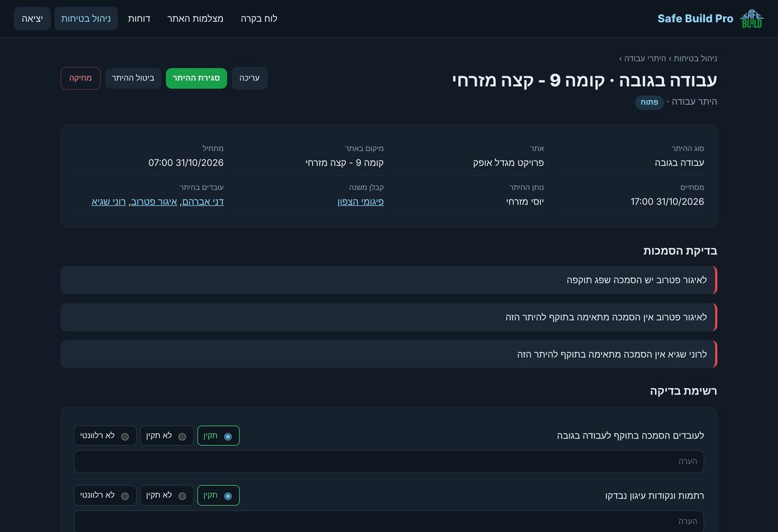The image size is (778, 532).
Task: Click the location value קומה 9 - קצה מזרחי
Action: click(x=345, y=163)
